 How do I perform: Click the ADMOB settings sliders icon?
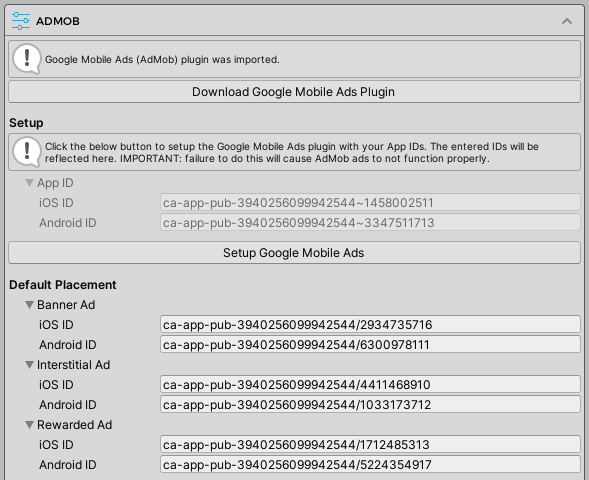(x=21, y=21)
